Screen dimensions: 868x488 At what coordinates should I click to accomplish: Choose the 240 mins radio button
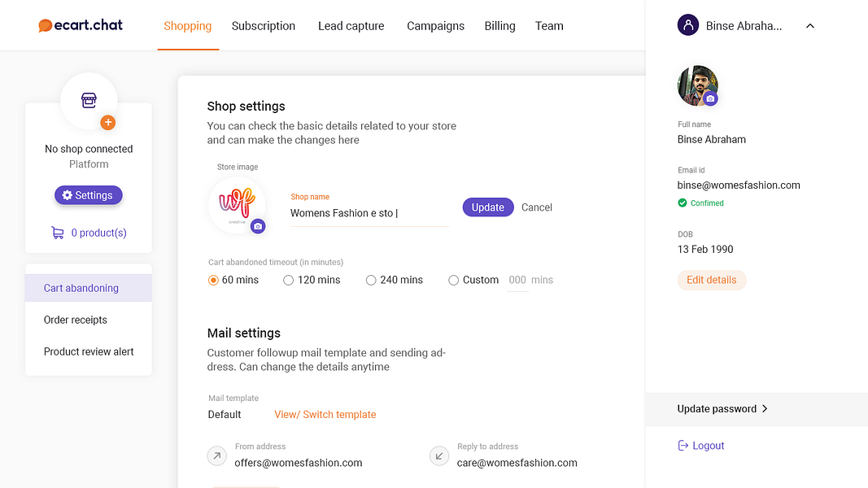click(371, 280)
